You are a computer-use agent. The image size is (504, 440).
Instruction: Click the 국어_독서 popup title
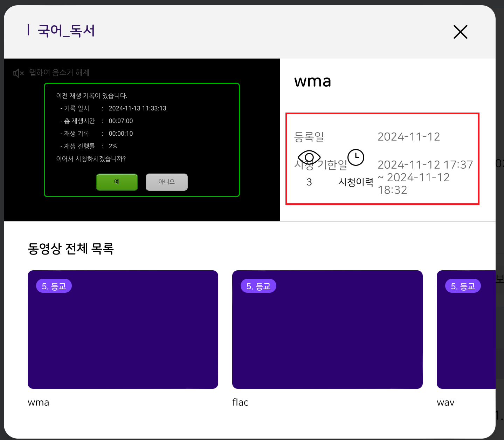pos(66,31)
